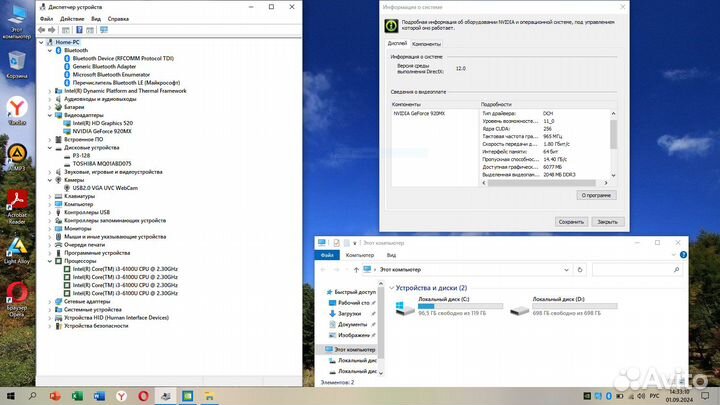Click the Yandex browser icon in the taskbar
The image size is (720, 405).
click(121, 396)
